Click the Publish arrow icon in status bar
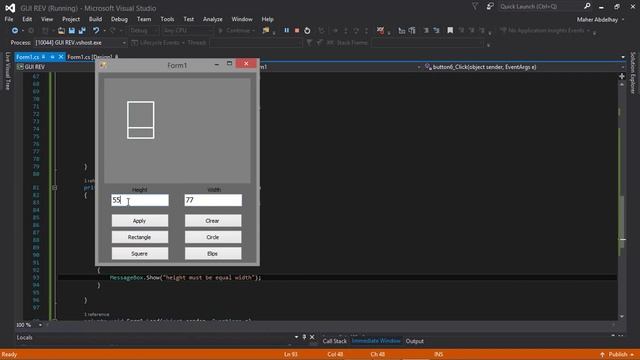640x360 pixels. click(x=602, y=354)
